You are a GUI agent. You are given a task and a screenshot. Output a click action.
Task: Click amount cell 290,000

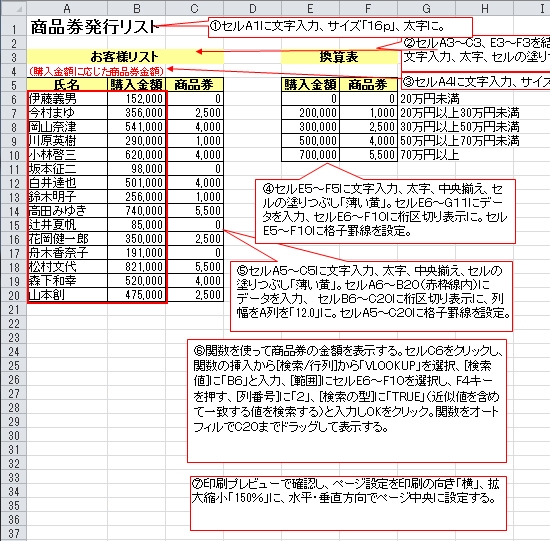(x=136, y=141)
